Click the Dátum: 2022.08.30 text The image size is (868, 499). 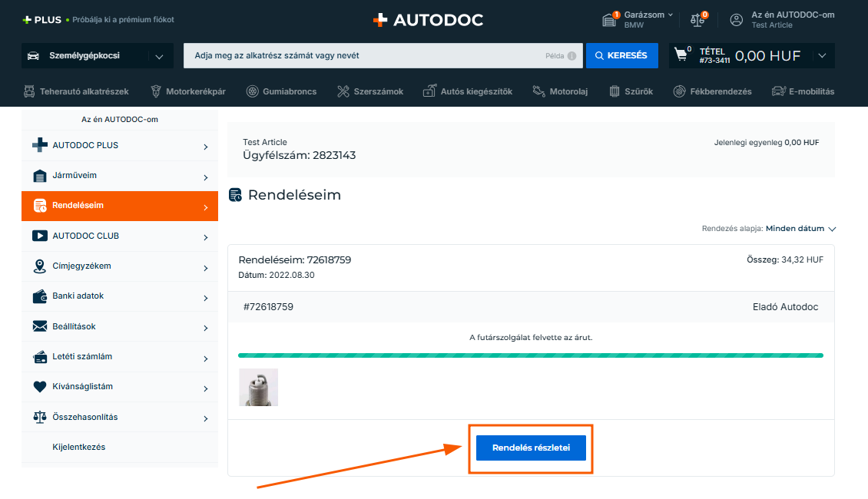pyautogui.click(x=277, y=275)
